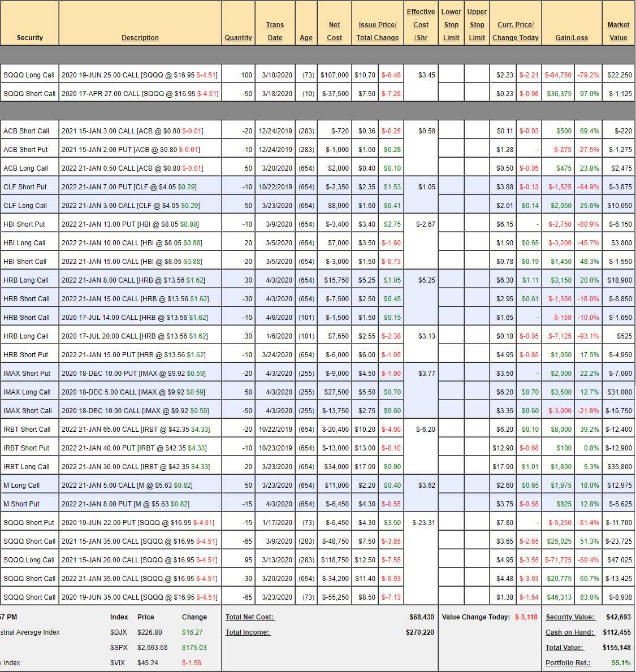The width and height of the screenshot is (636, 672).
Task: Select the M Short Put row name
Action: pos(21,504)
